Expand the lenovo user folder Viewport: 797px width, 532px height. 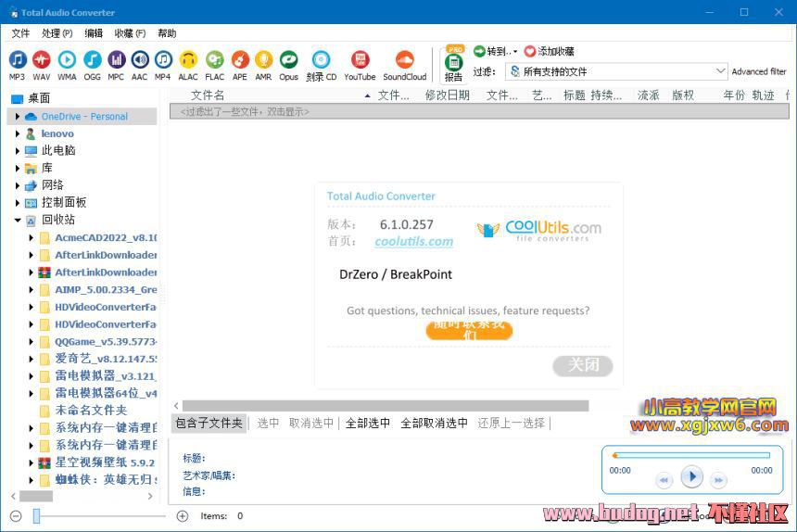coord(18,133)
